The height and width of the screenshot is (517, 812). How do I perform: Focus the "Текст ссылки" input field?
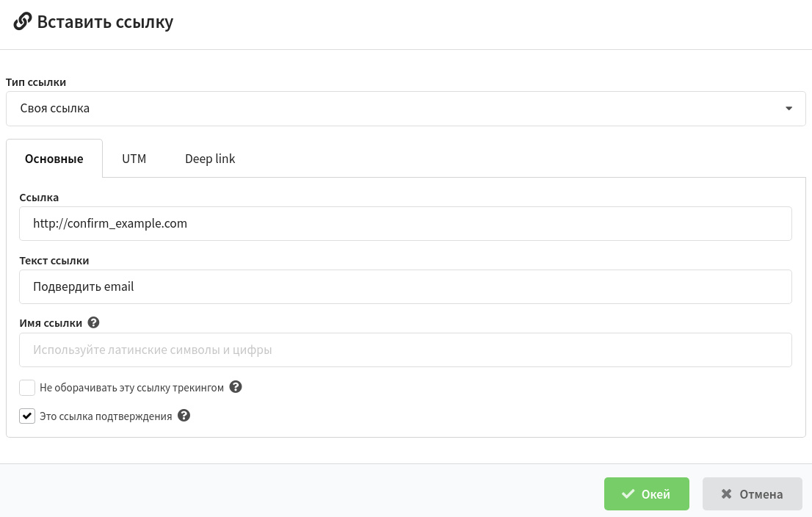(405, 286)
